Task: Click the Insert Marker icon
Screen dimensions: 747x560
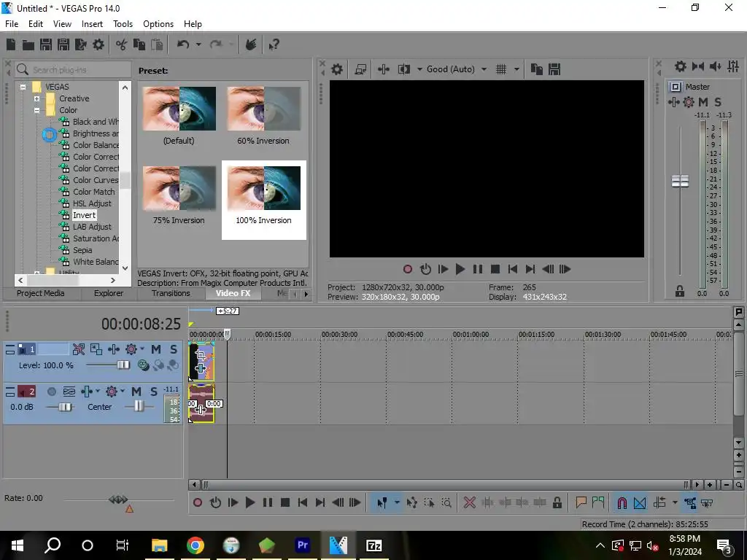Action: click(581, 502)
